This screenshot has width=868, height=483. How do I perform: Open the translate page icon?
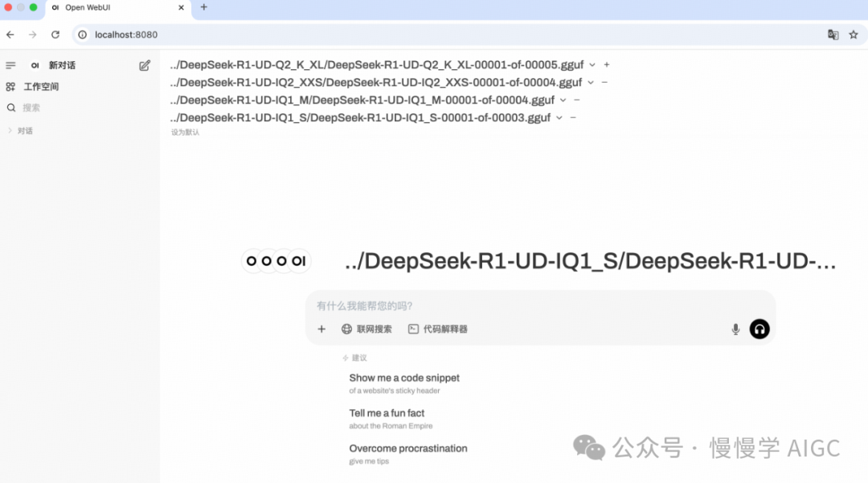click(833, 35)
